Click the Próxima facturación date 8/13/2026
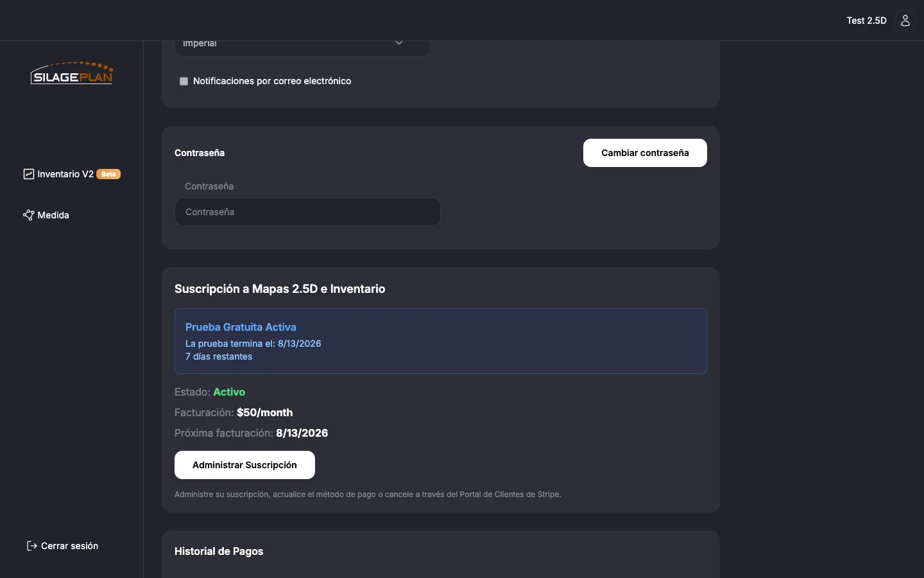 pyautogui.click(x=302, y=433)
